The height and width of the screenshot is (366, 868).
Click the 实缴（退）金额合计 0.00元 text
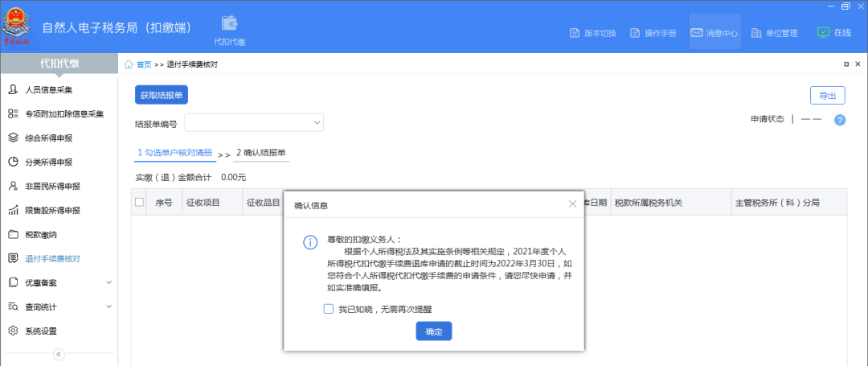(191, 178)
